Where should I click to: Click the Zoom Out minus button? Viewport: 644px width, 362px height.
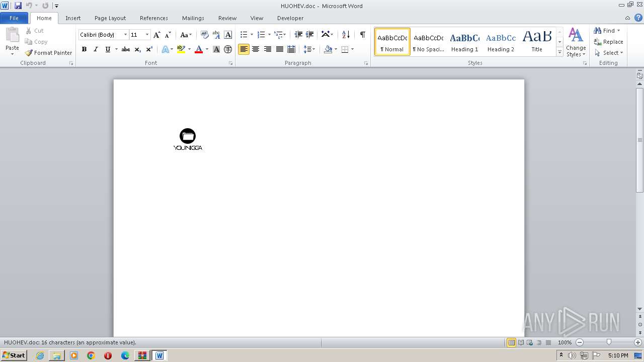(x=580, y=342)
